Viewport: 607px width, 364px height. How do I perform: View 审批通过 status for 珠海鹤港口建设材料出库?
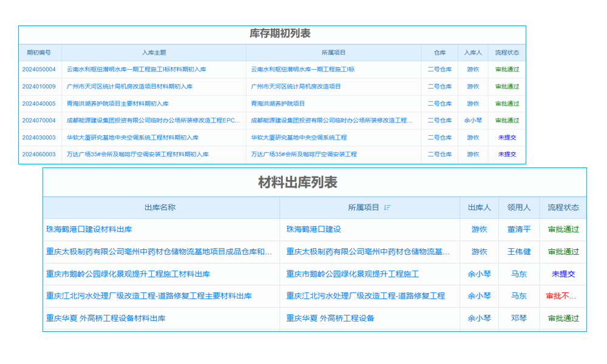point(563,229)
